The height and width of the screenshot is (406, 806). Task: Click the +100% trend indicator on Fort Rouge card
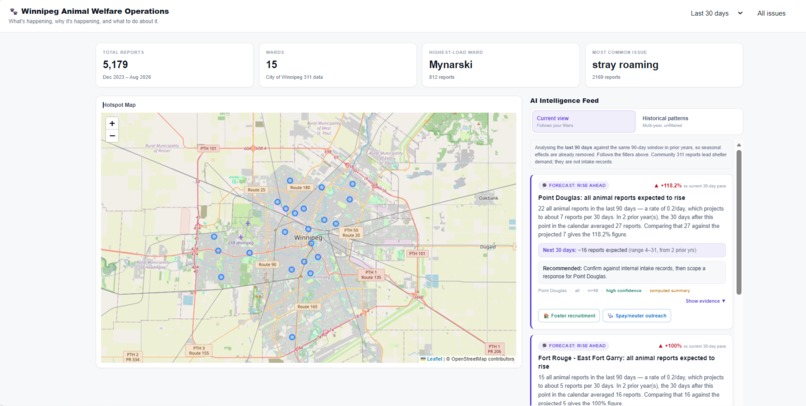tap(668, 346)
